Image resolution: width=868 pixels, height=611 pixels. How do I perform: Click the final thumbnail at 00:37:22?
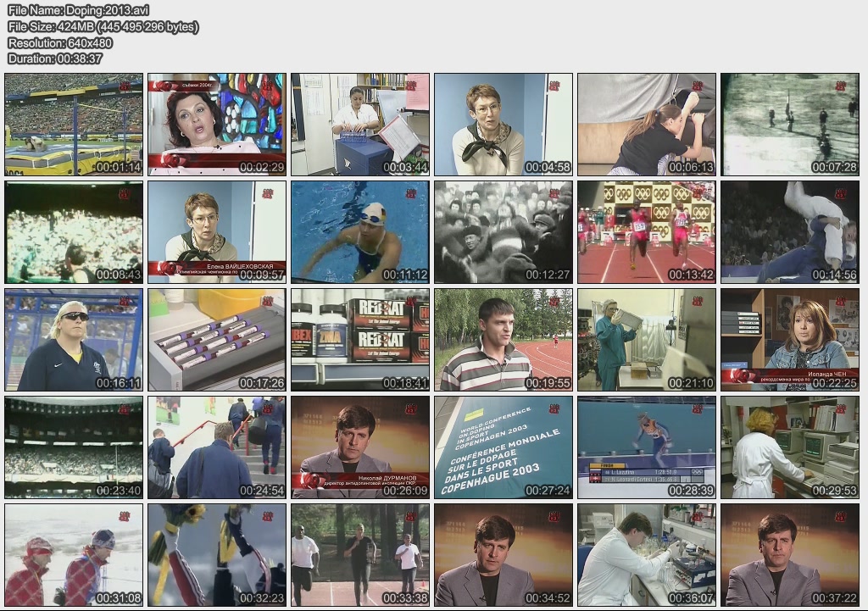coord(790,554)
